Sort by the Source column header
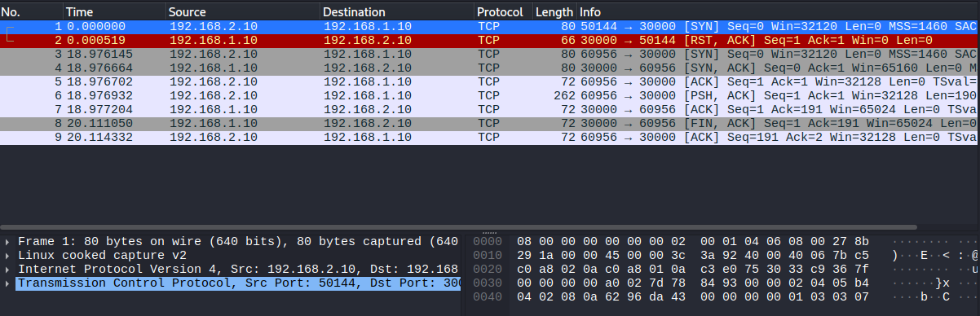Viewport: 980px width, 316px height. click(x=243, y=12)
